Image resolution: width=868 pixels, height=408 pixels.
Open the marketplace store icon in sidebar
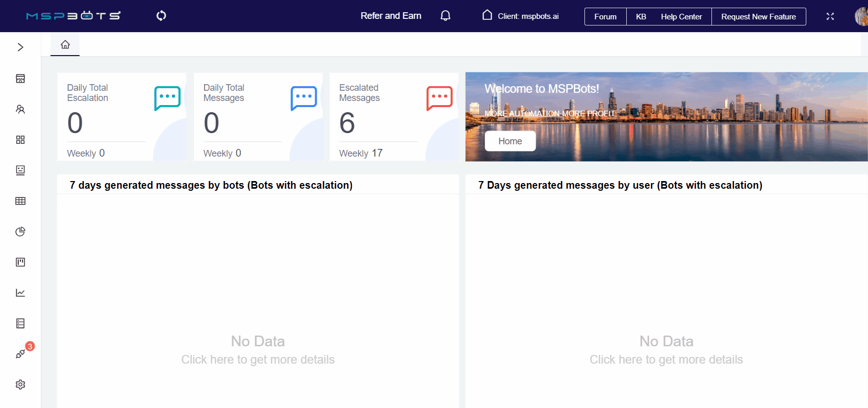pyautogui.click(x=20, y=79)
